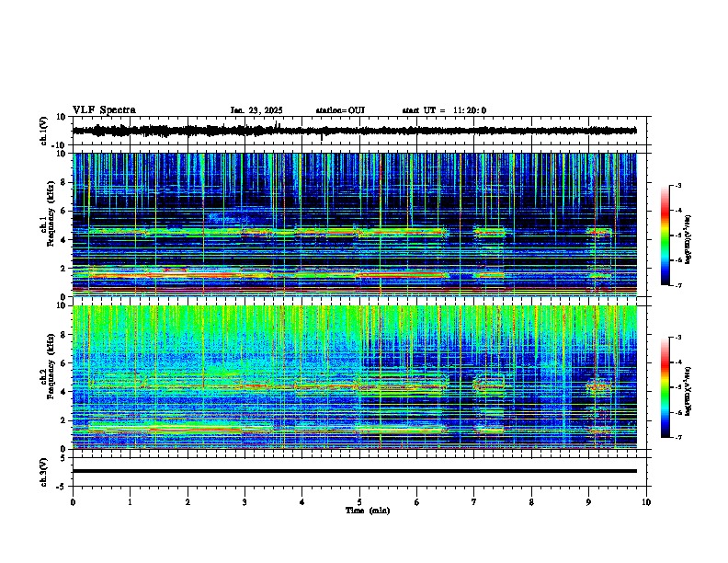The image size is (728, 563).
Task: Click the "-5" label on ch.1 color bar
Action: click(x=677, y=236)
